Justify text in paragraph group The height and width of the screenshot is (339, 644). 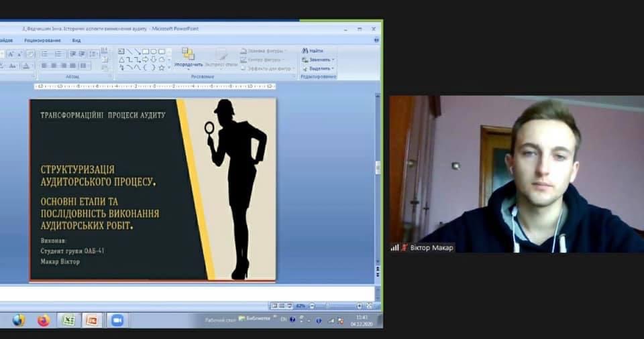72,66
